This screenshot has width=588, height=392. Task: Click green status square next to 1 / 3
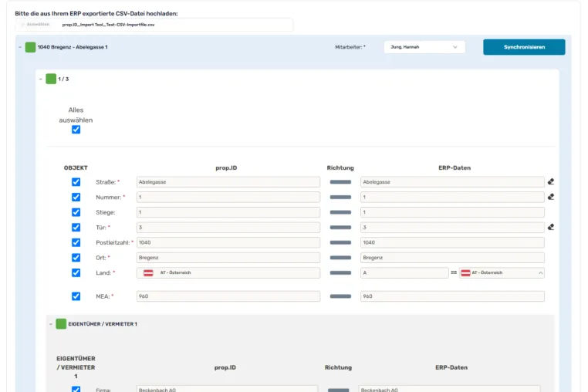(51, 79)
